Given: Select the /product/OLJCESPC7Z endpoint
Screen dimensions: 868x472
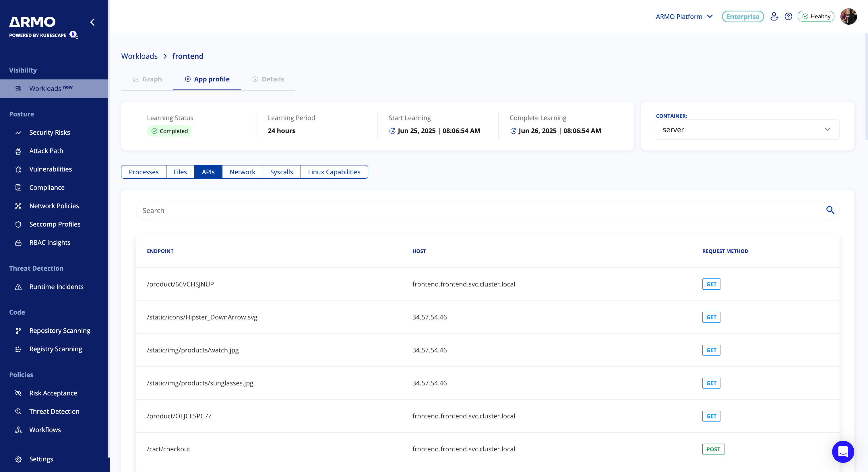Looking at the screenshot, I should 179,416.
